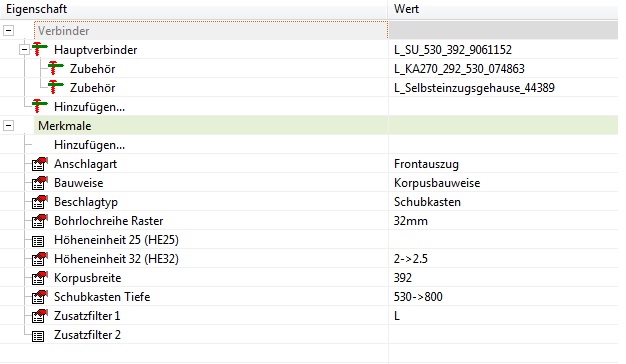
Task: Click the icon of Zubehör with value L_KA270_292_530_074863
Action: coord(55,68)
